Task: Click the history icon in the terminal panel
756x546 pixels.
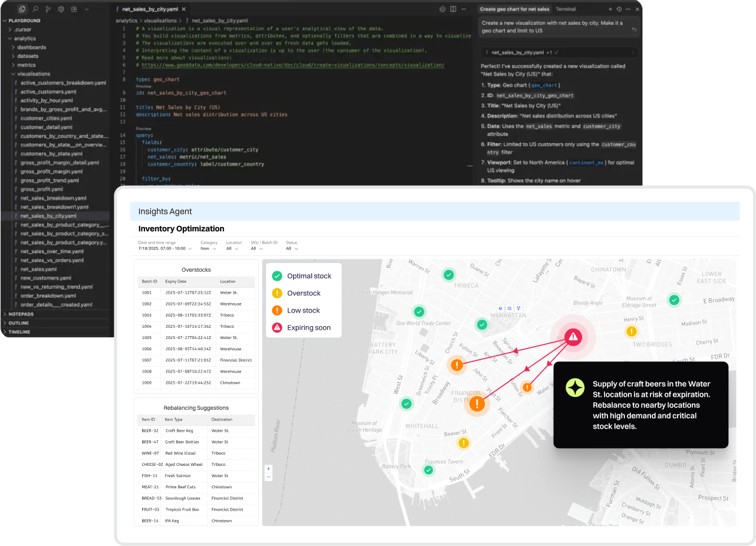Action: click(619, 9)
